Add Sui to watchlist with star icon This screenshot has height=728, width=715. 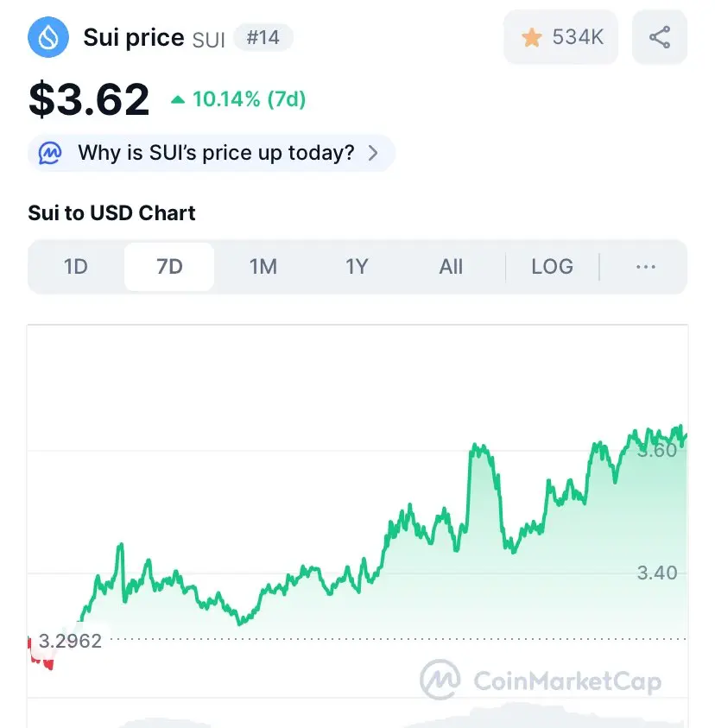532,37
